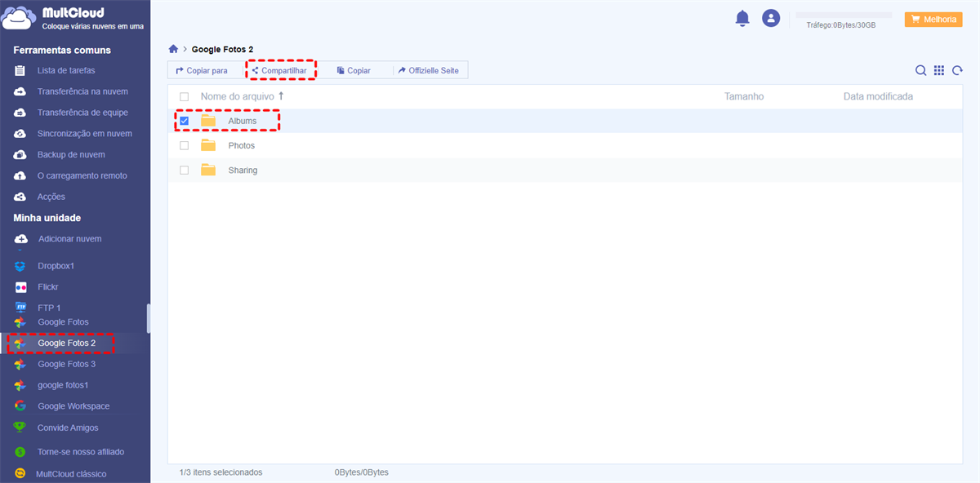Open Transferência de equipe menu item
This screenshot has width=980, height=483.
tap(82, 113)
